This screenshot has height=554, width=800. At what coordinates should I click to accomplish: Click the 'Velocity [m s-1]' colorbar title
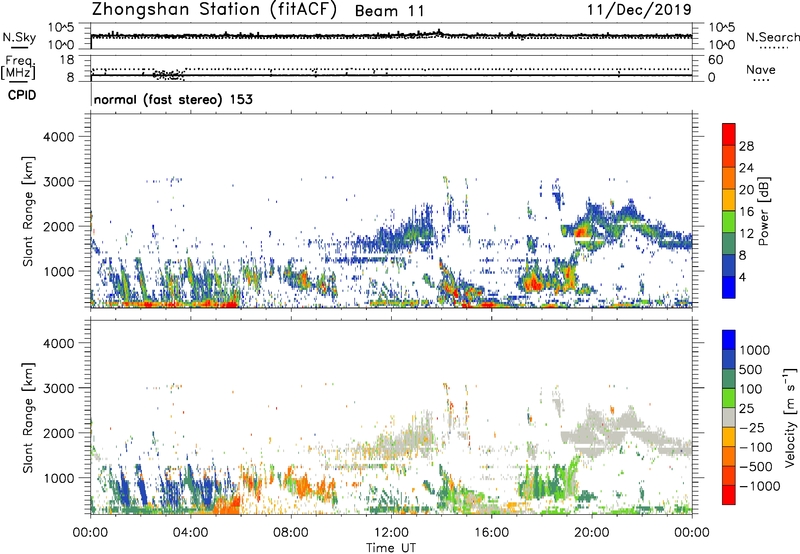pos(790,417)
